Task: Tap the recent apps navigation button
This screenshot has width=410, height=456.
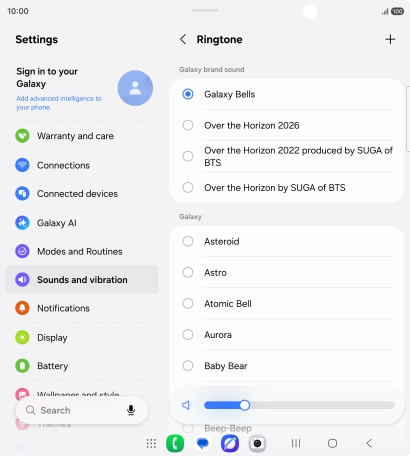Action: click(296, 443)
